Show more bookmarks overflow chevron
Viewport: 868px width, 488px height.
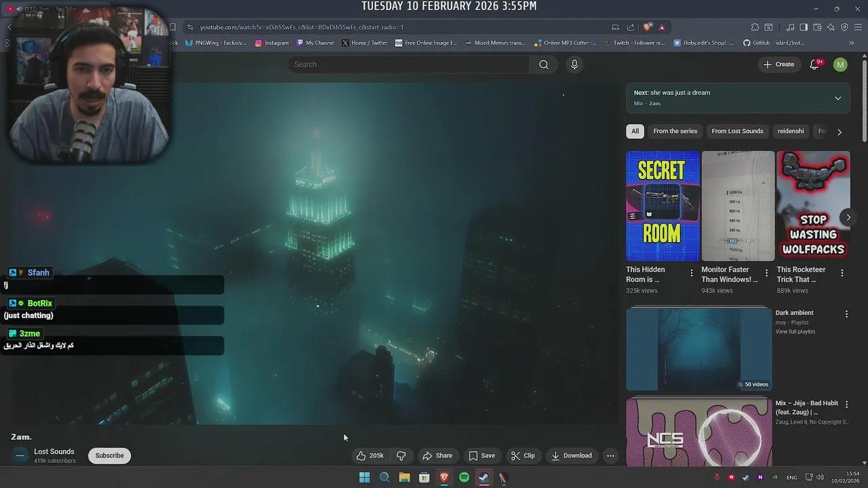click(852, 43)
